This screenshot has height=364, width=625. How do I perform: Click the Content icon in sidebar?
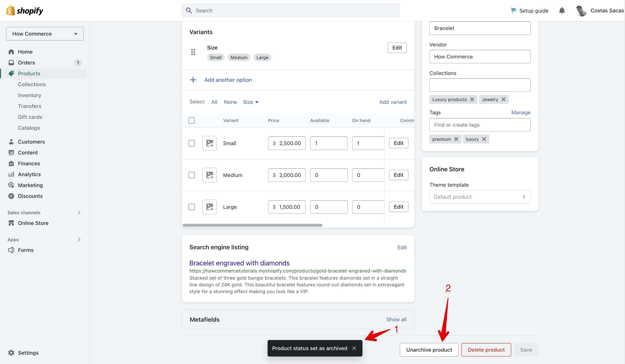point(11,152)
